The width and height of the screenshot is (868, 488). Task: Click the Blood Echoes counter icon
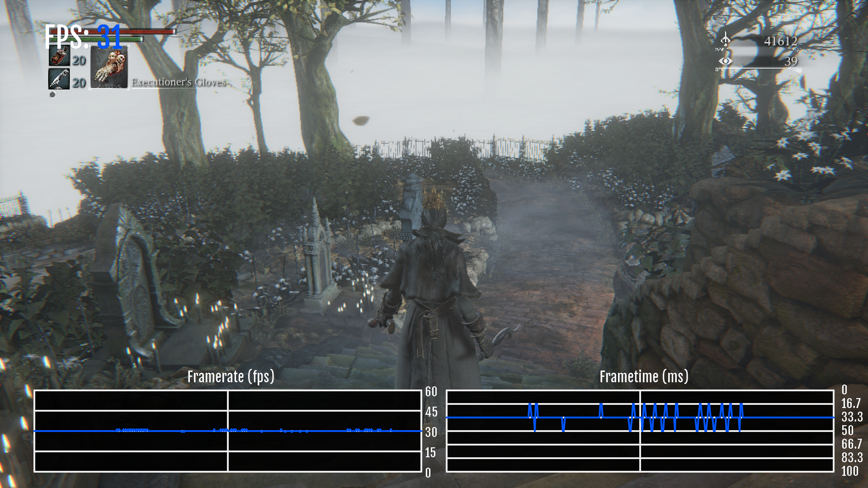(725, 40)
